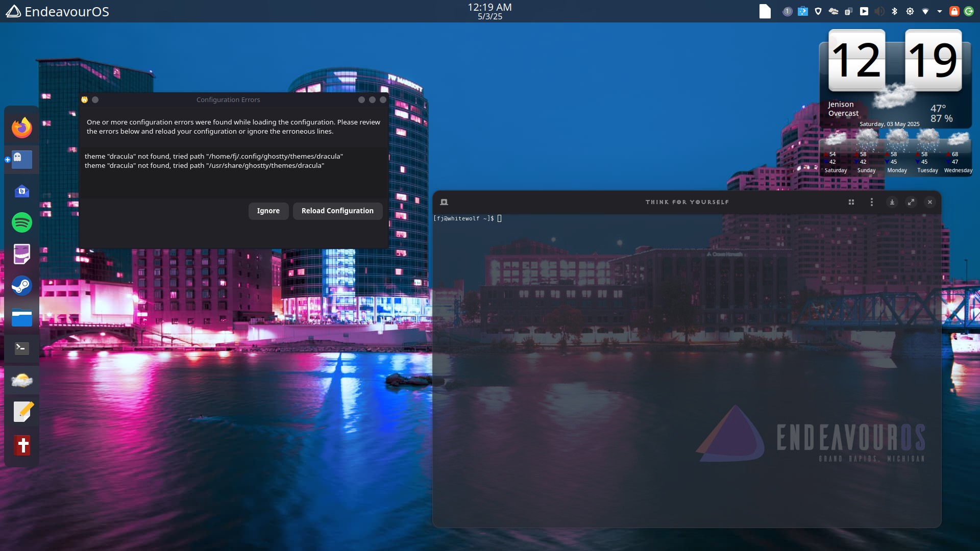Open the notes app with pencil icon

coord(22,412)
